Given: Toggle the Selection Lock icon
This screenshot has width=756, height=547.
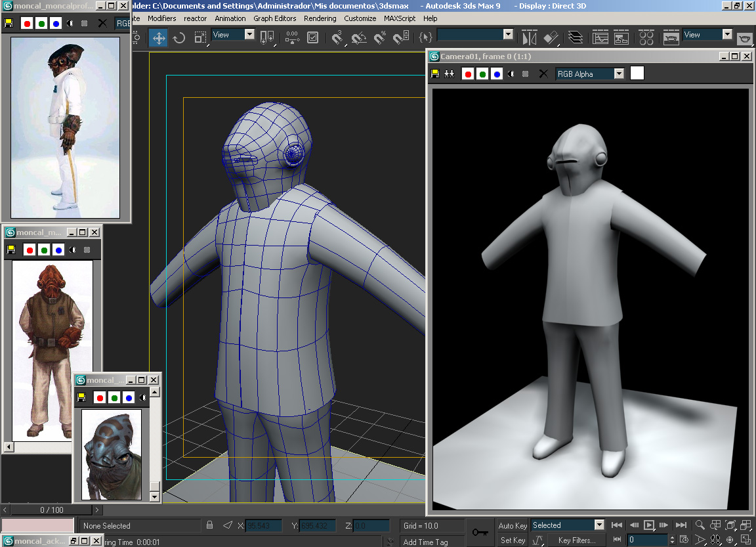Looking at the screenshot, I should [x=210, y=525].
